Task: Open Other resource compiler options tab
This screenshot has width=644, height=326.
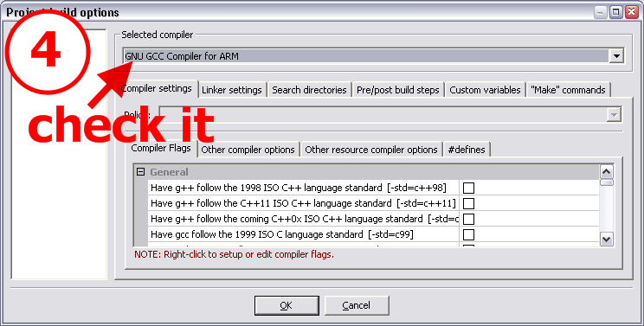Action: coord(371,150)
